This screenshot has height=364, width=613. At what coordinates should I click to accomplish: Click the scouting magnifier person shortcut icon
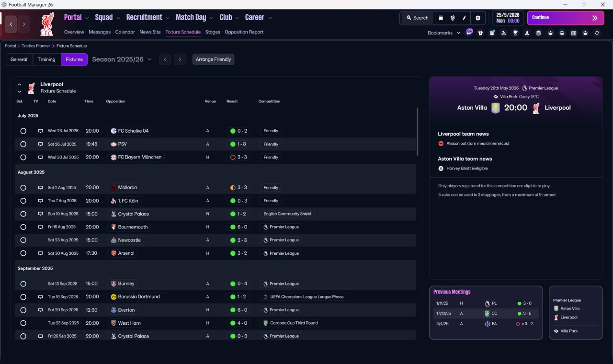[504, 33]
